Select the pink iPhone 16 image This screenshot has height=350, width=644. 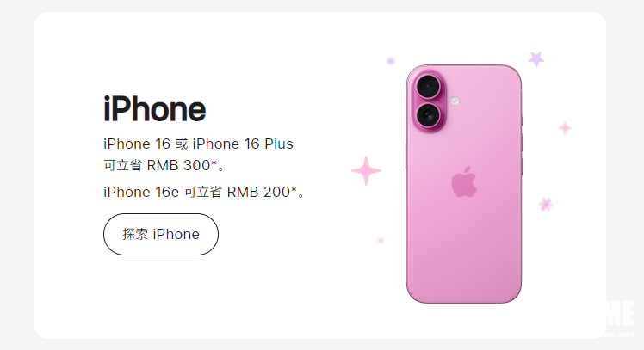pyautogui.click(x=464, y=184)
